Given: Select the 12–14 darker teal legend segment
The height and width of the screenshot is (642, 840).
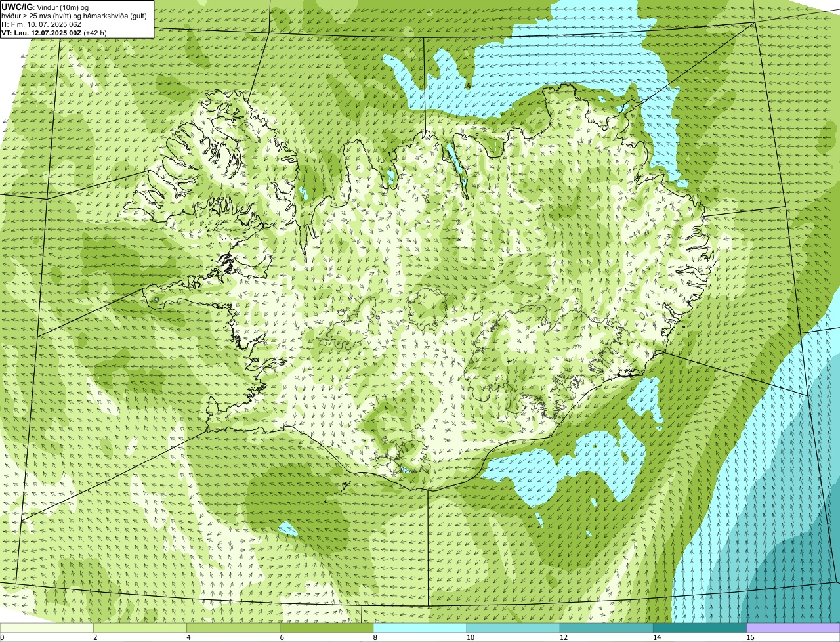Looking at the screenshot, I should point(606,628).
